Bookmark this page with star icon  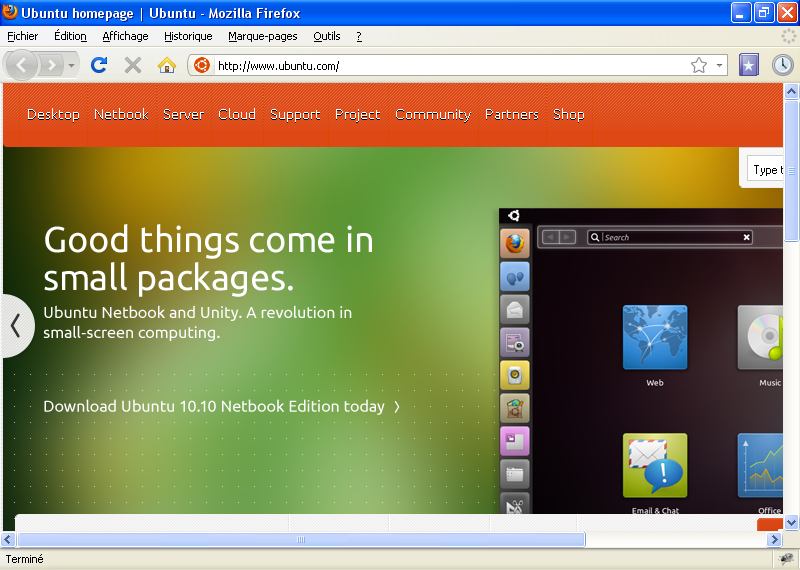(x=699, y=66)
